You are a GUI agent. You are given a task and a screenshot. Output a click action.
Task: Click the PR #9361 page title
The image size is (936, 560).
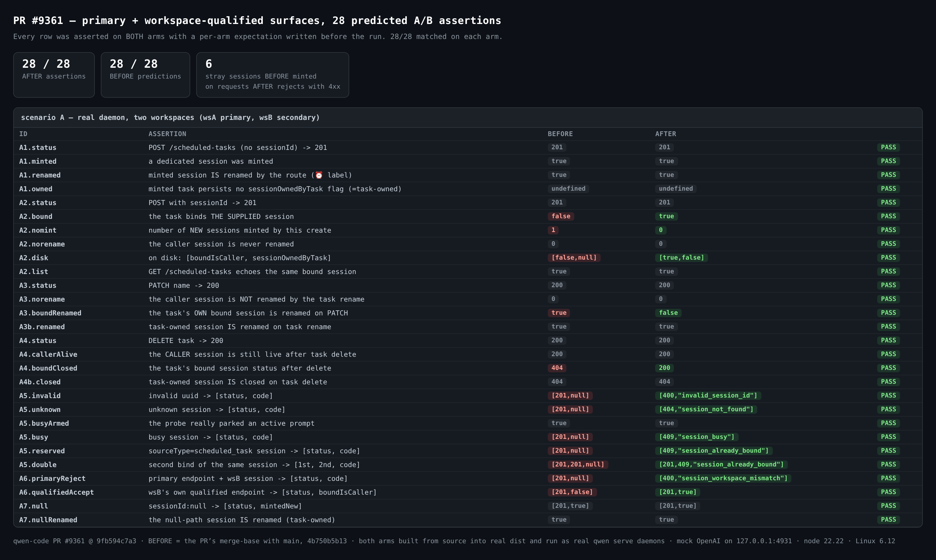257,20
